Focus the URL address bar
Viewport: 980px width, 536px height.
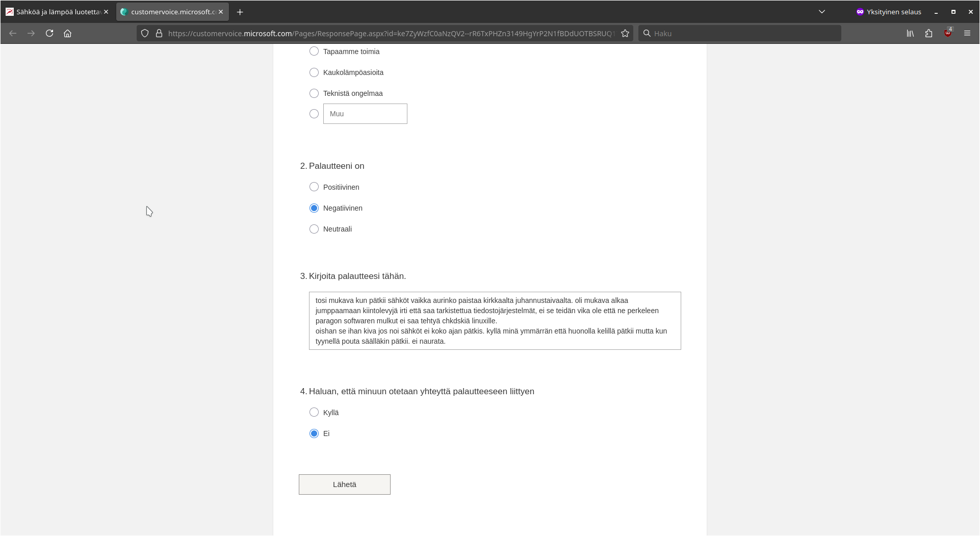[x=391, y=33]
